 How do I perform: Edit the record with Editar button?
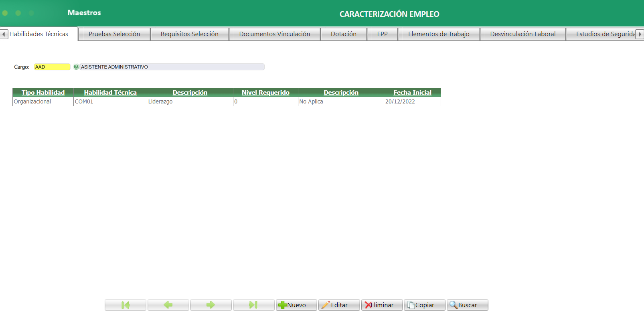pos(339,305)
